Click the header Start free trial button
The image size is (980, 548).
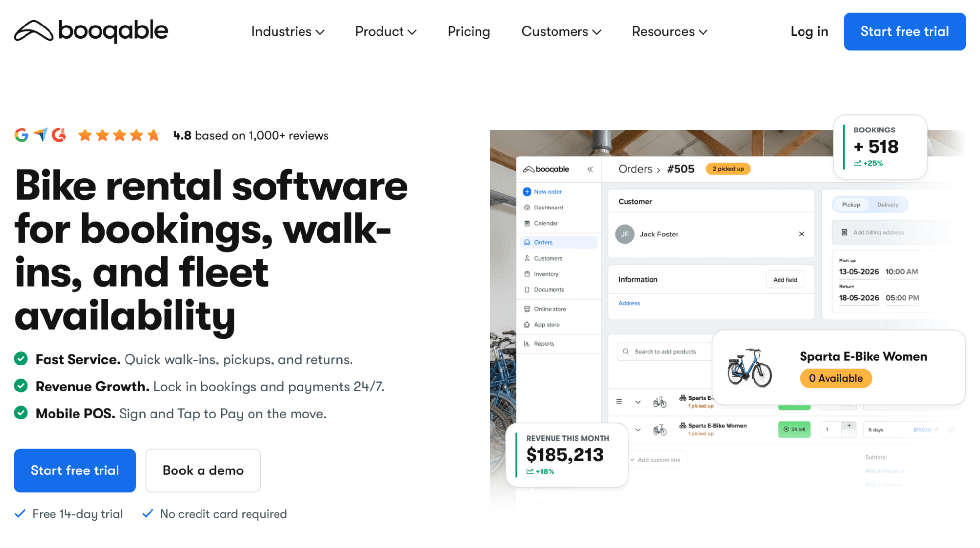tap(905, 31)
